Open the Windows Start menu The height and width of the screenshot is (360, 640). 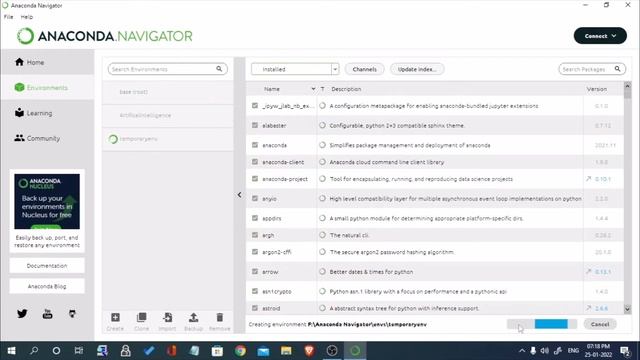tap(11, 351)
